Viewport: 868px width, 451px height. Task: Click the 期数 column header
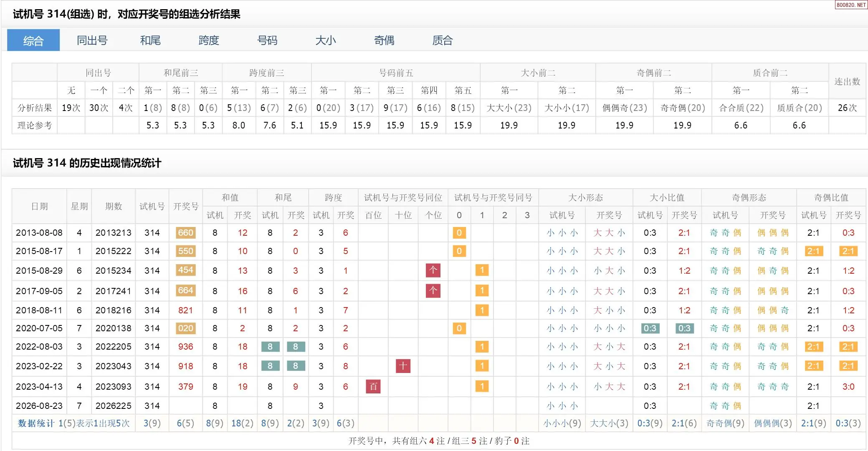[114, 207]
